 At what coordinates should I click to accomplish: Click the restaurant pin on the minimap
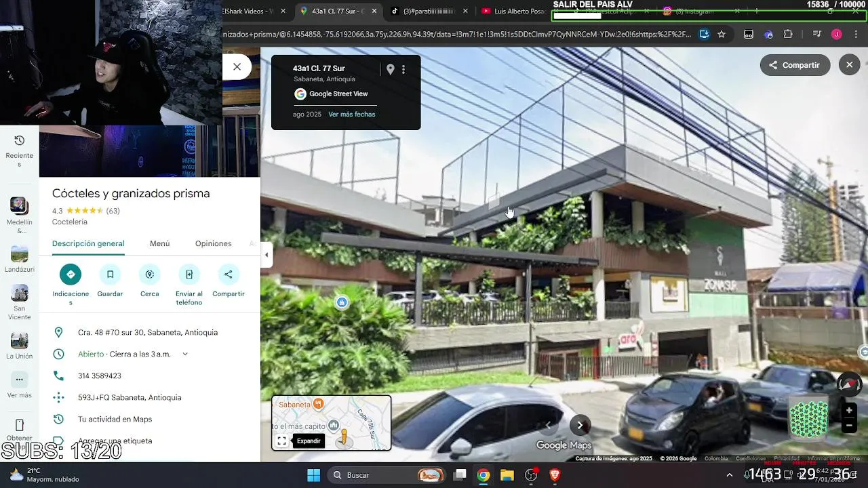[318, 404]
